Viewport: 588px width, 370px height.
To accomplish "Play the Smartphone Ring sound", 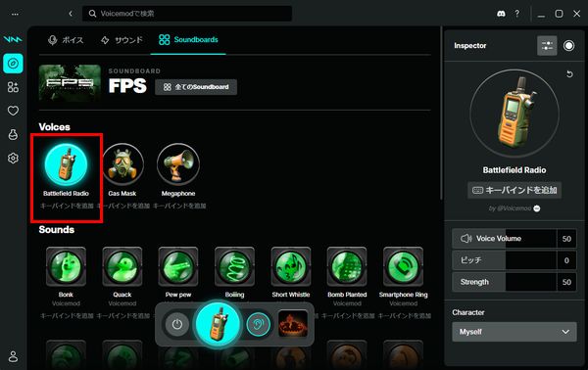I will [x=403, y=266].
